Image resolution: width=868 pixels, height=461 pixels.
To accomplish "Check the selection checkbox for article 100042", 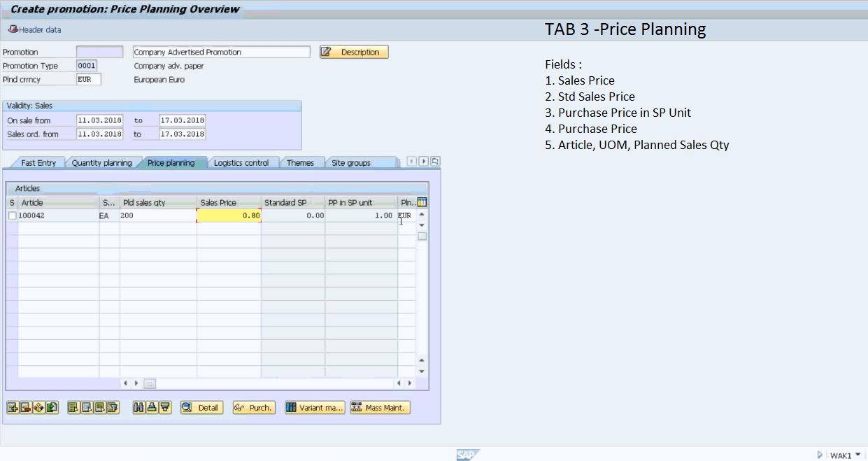I will coord(11,215).
